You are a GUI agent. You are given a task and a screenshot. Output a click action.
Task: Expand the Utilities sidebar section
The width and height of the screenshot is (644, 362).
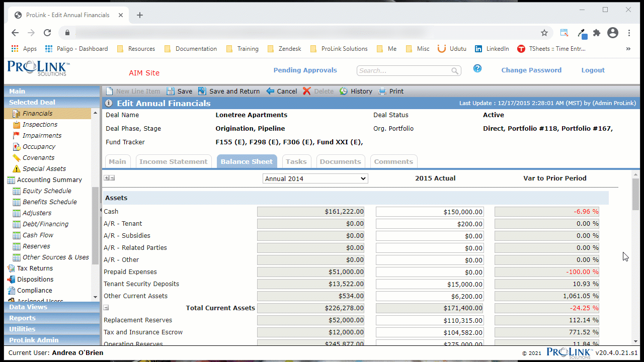[x=52, y=329]
